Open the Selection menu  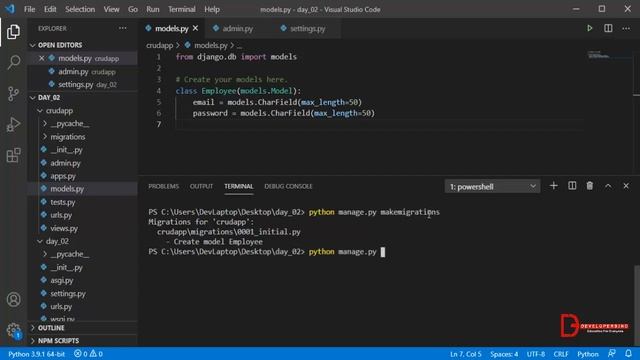[80, 9]
